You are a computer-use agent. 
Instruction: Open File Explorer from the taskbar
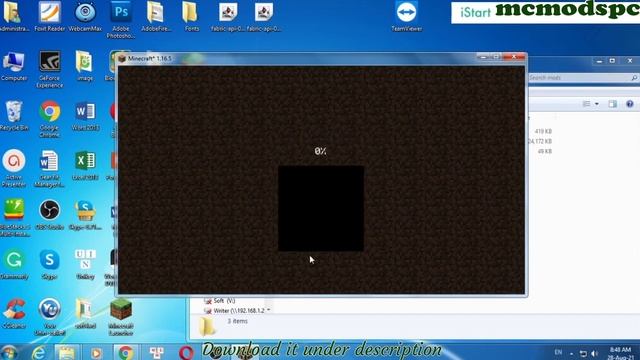pyautogui.click(x=67, y=352)
